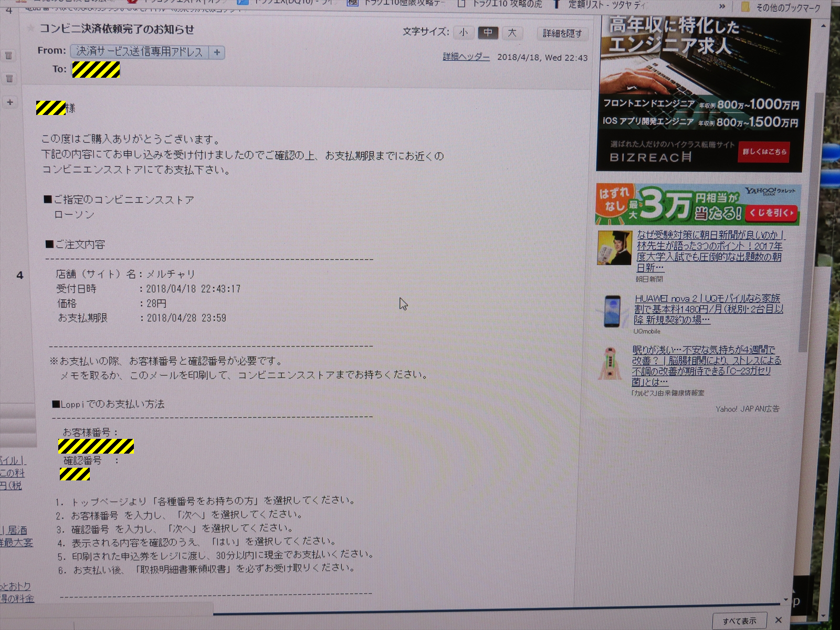This screenshot has height=630, width=840.
Task: Click the plus icon in left sidebar
Action: [x=10, y=102]
